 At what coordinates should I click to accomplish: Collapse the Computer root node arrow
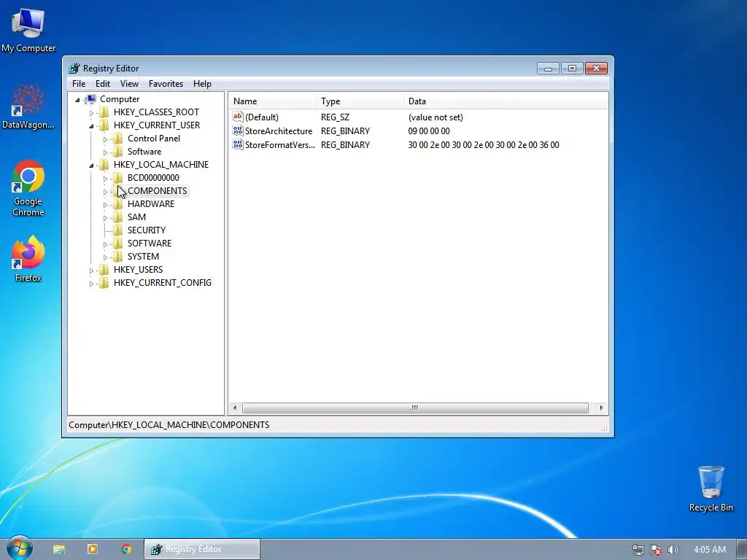point(77,99)
